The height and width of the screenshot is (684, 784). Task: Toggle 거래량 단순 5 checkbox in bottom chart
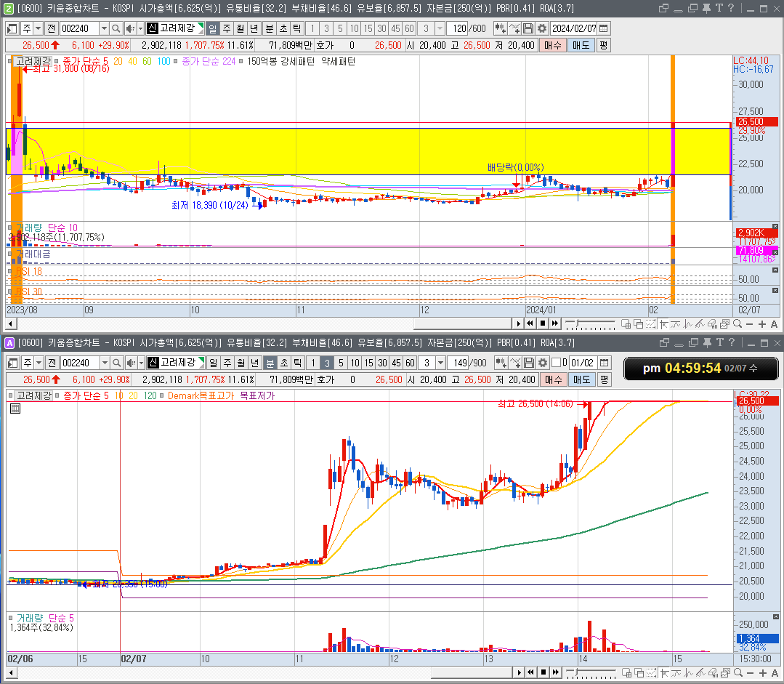[x=10, y=619]
